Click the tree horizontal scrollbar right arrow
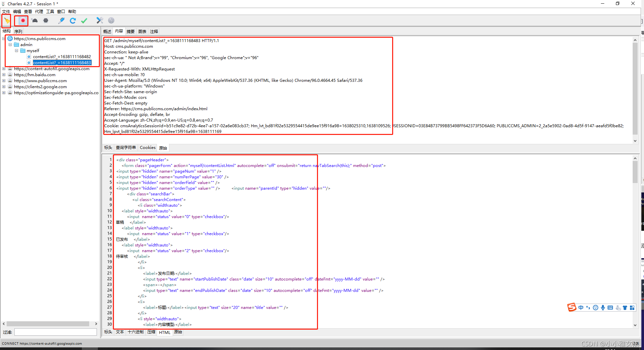The height and width of the screenshot is (350, 644). [x=96, y=324]
